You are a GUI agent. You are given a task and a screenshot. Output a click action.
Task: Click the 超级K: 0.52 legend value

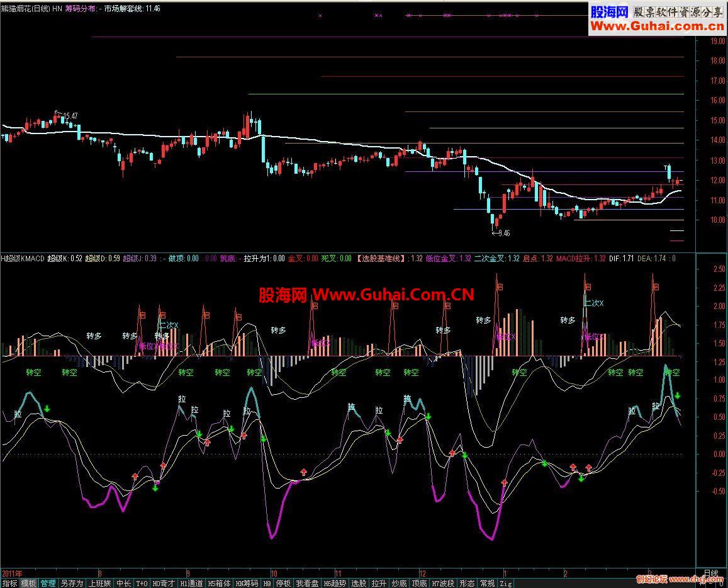tap(65, 258)
